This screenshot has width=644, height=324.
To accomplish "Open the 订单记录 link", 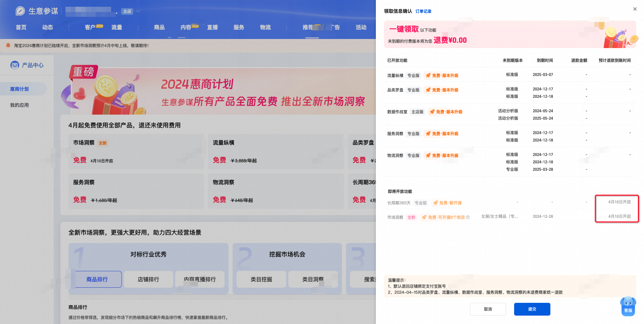I will click(424, 11).
